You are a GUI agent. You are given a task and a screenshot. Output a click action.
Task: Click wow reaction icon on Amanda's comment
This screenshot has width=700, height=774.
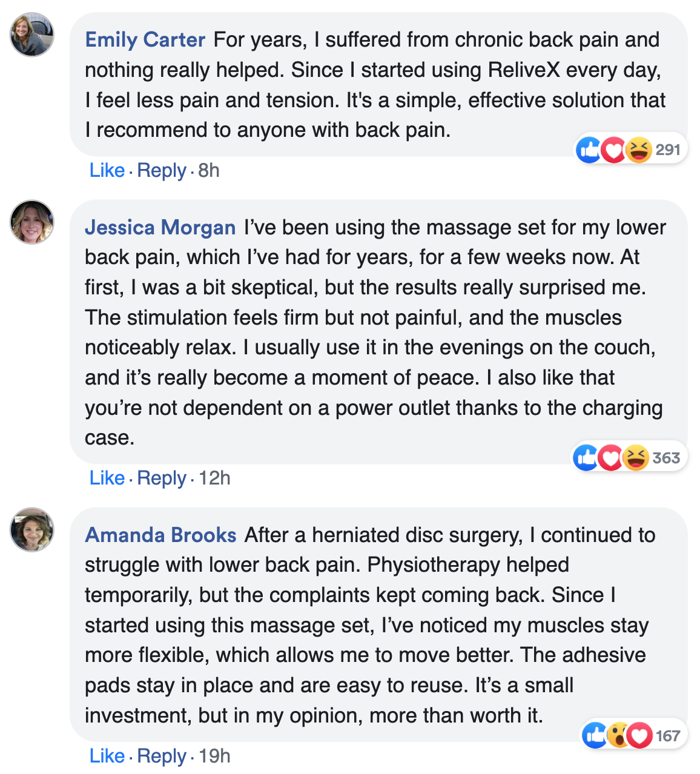pos(618,736)
